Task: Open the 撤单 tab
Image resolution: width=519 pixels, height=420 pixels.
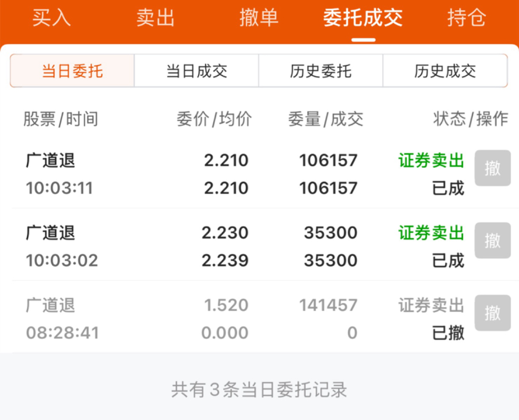Action: [259, 18]
